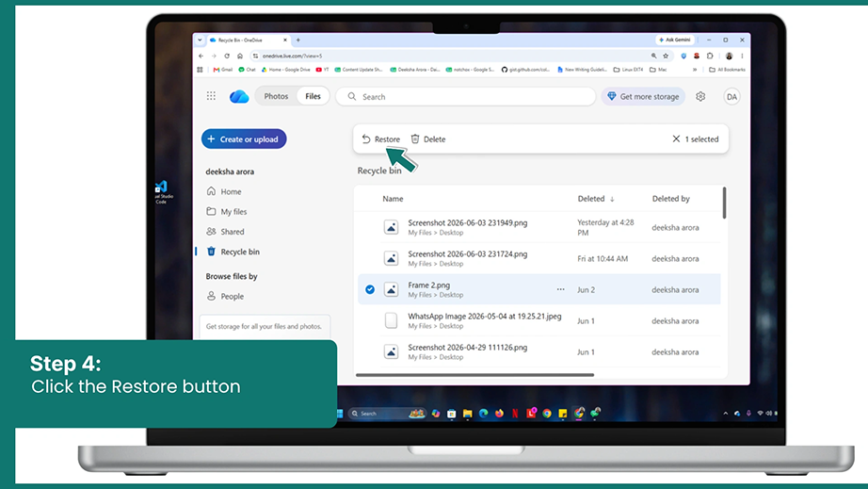Click the Create or upload button
Screen dimensions: 868x489
[x=244, y=139]
